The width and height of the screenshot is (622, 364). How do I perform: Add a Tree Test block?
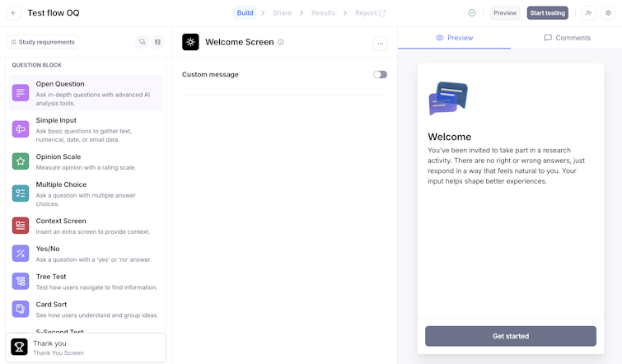tap(86, 281)
